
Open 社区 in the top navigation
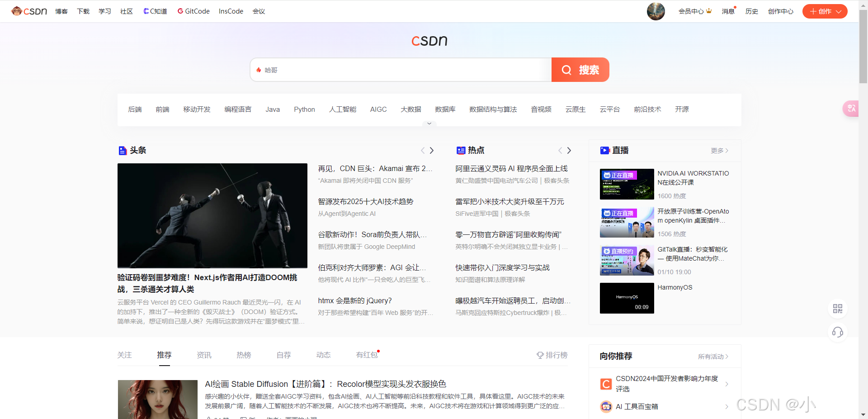pos(127,11)
